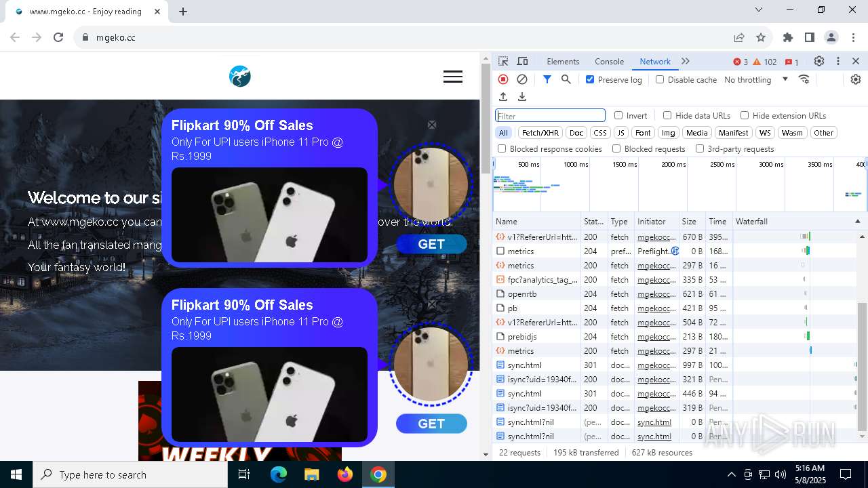Check Hide data URLs checkbox
868x488 pixels.
tap(667, 115)
